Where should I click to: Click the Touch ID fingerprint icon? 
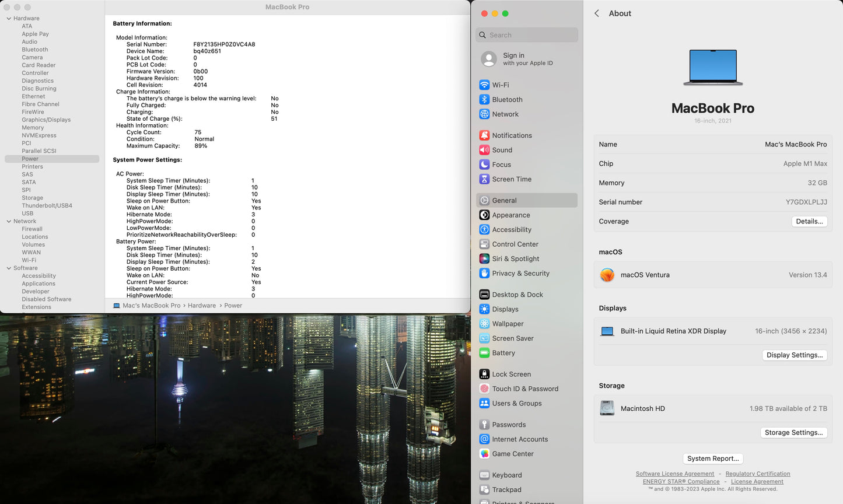[x=484, y=388]
